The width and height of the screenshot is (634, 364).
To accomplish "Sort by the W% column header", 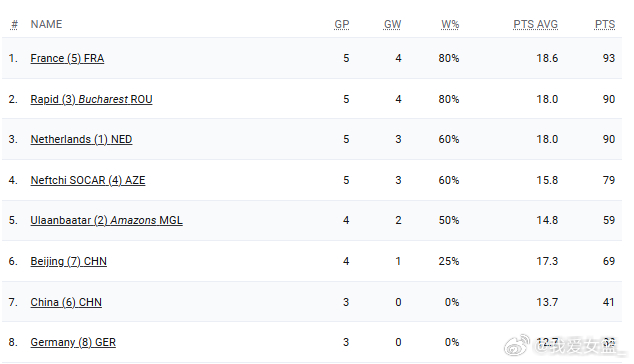I will click(x=450, y=24).
